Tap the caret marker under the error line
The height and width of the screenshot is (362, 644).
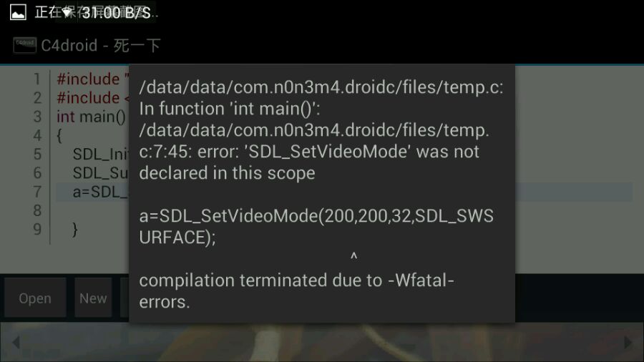pos(353,257)
